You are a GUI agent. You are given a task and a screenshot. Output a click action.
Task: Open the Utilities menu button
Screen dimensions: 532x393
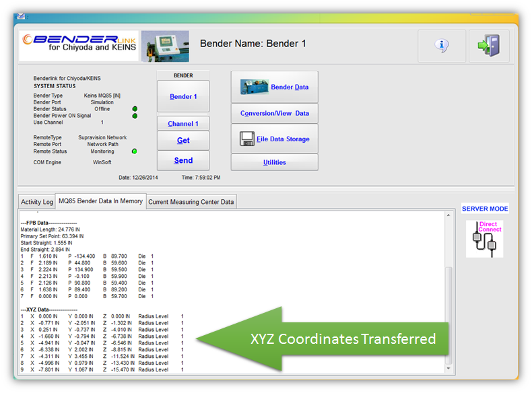[274, 162]
